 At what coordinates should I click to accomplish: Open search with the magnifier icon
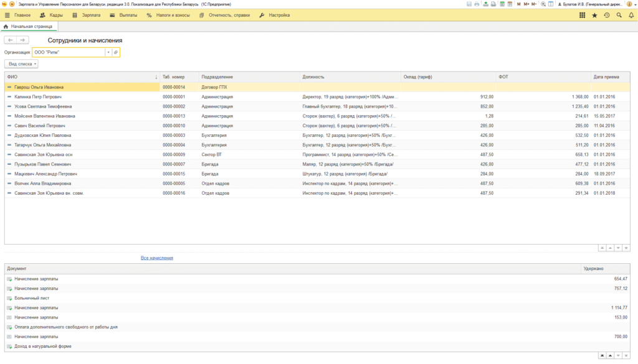click(619, 15)
